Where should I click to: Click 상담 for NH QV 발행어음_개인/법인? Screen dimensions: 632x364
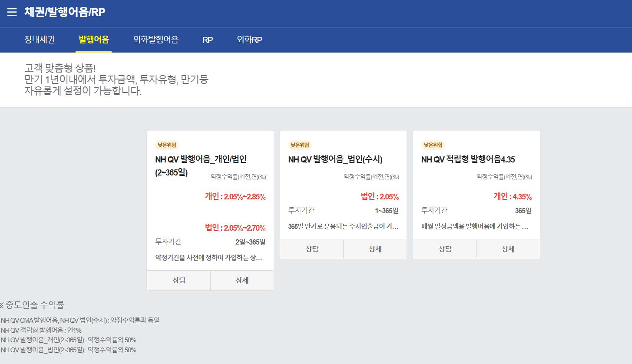(179, 281)
